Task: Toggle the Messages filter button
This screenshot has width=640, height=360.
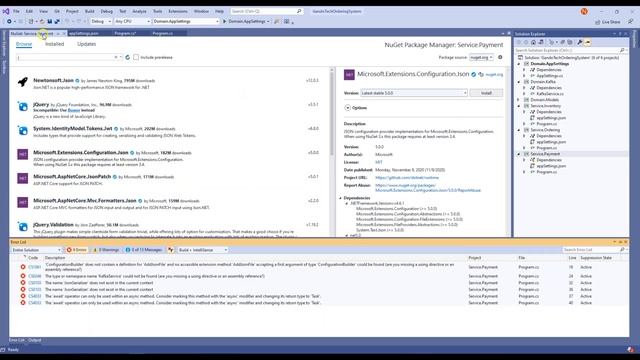Action: [144, 250]
